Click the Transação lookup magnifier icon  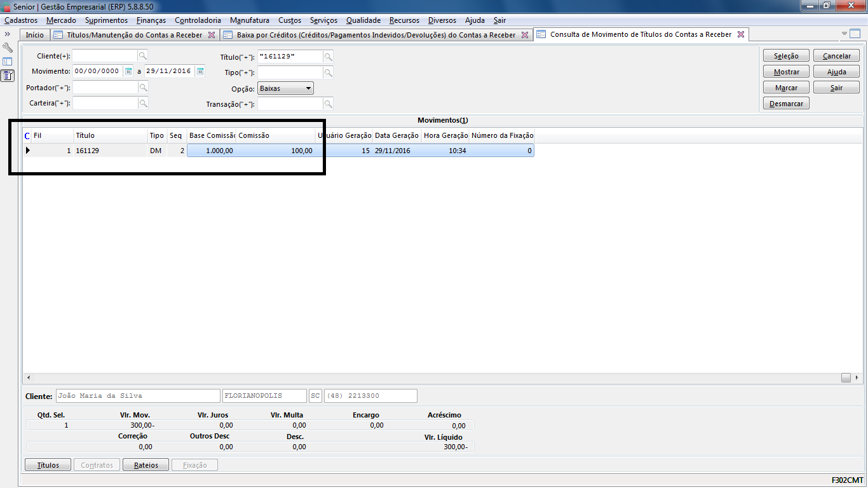click(x=328, y=104)
